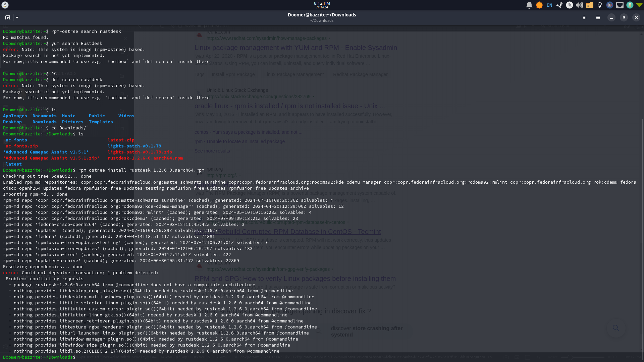Click the folder tray icon
The height and width of the screenshot is (362, 644).
point(590,5)
